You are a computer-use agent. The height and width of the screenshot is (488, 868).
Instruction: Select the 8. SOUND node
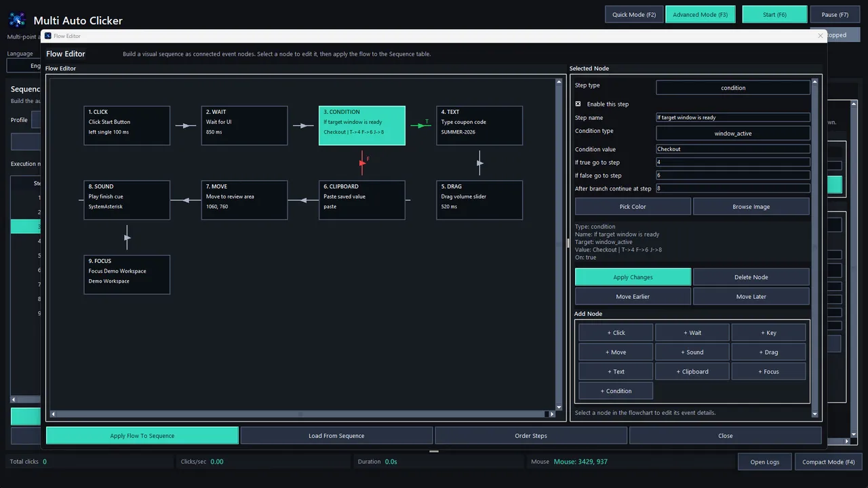[x=127, y=200]
